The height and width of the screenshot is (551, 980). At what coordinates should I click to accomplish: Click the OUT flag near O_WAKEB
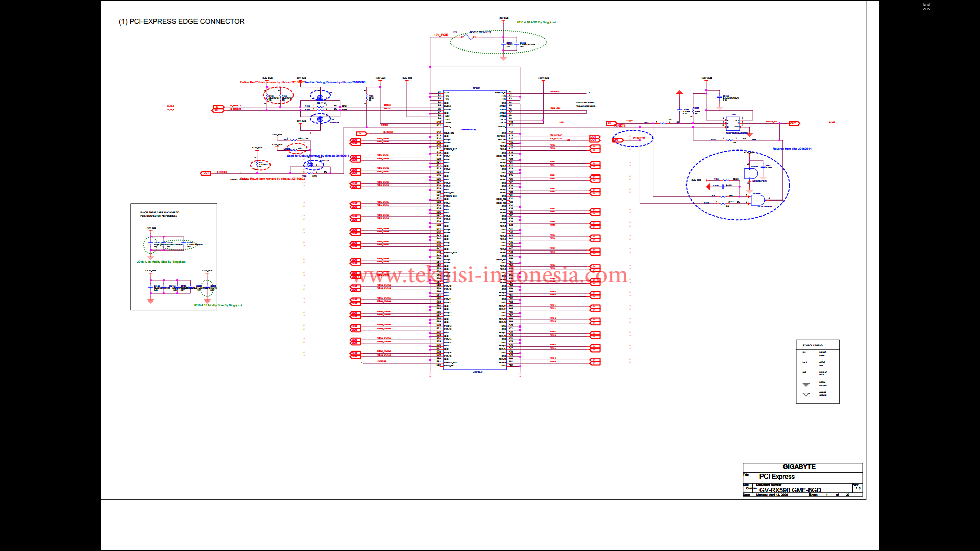pos(206,173)
